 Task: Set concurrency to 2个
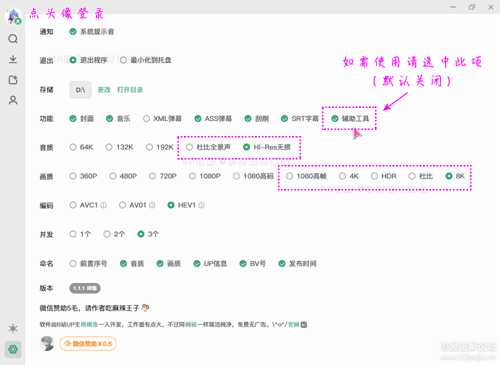pyautogui.click(x=107, y=234)
